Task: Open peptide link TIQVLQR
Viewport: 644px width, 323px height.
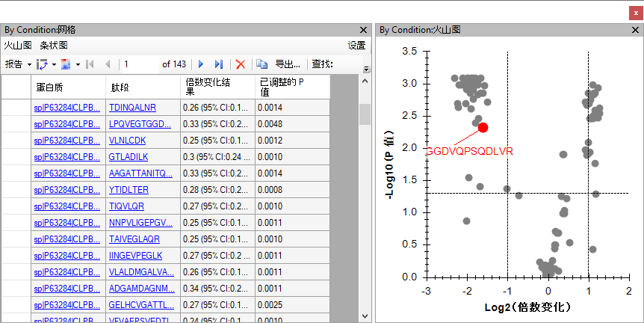Action: point(126,206)
